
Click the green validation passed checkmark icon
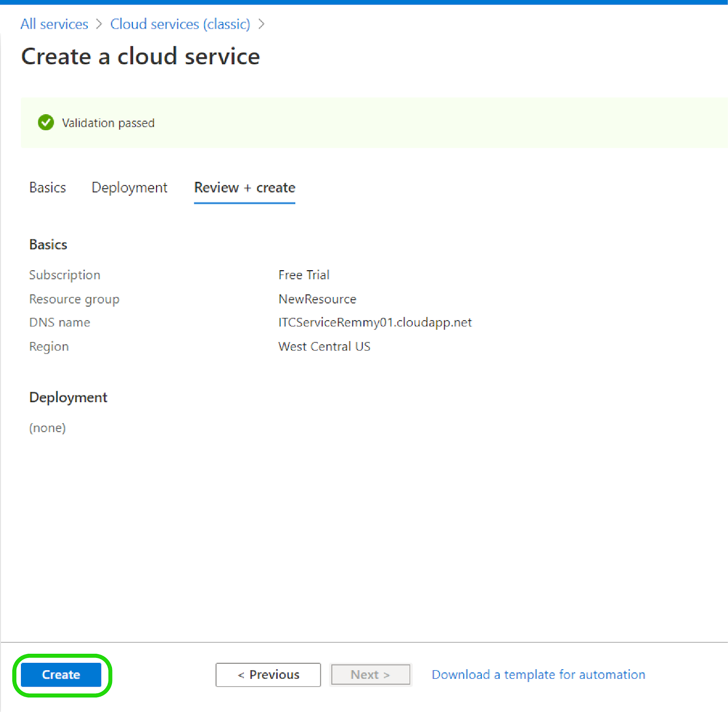pos(45,123)
